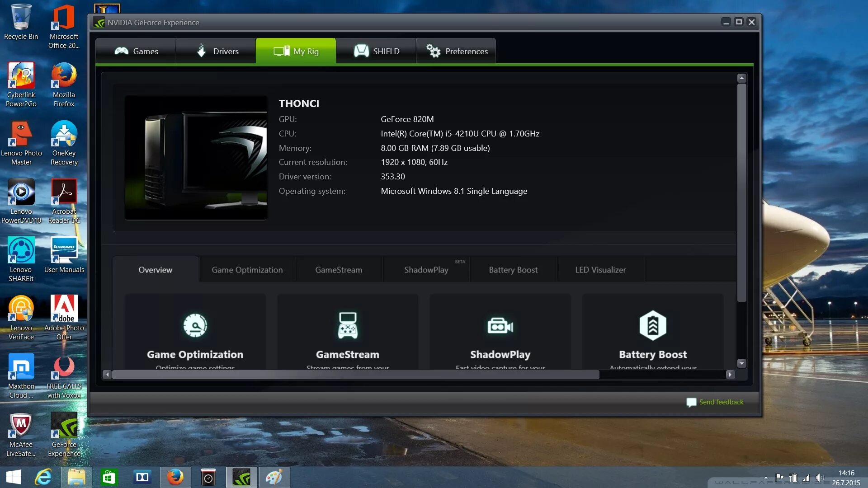The image size is (868, 488).
Task: Click the THONCI computer name heading
Action: 299,103
